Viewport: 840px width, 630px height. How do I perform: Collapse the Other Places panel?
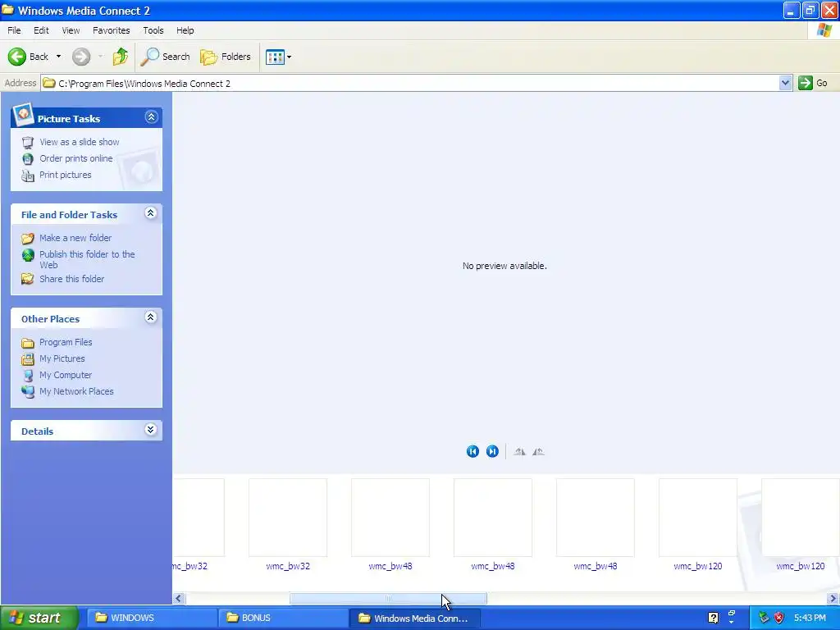[x=151, y=317]
